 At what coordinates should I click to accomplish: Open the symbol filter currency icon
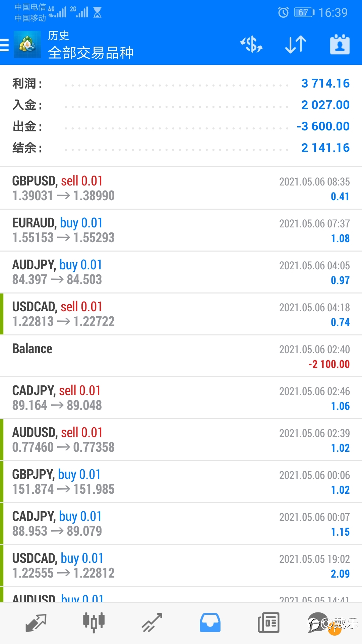(x=251, y=45)
